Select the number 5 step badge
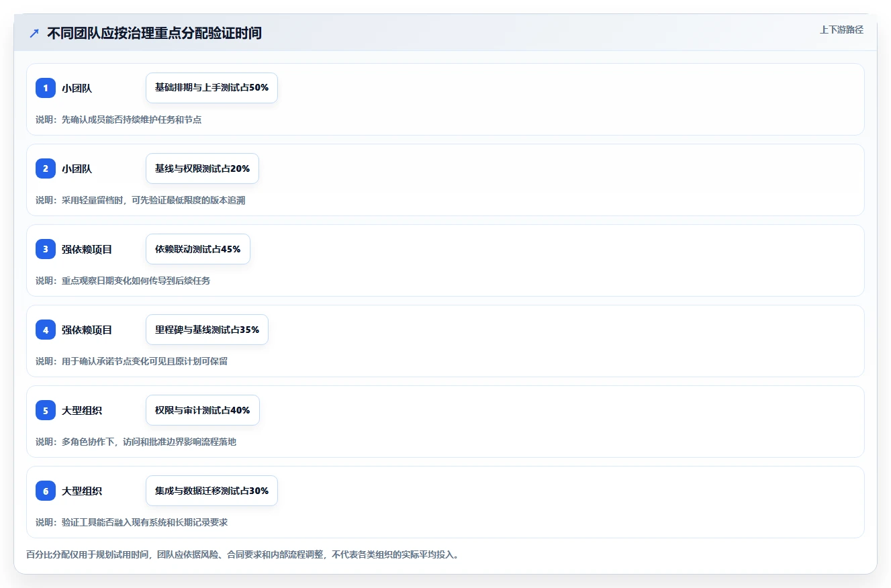The height and width of the screenshot is (588, 891). tap(46, 410)
